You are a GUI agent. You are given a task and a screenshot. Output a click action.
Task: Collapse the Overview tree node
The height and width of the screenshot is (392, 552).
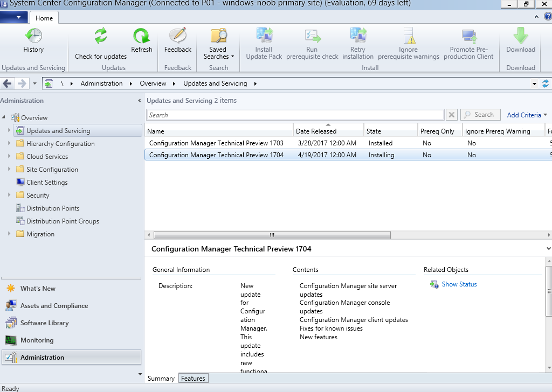[x=4, y=117]
